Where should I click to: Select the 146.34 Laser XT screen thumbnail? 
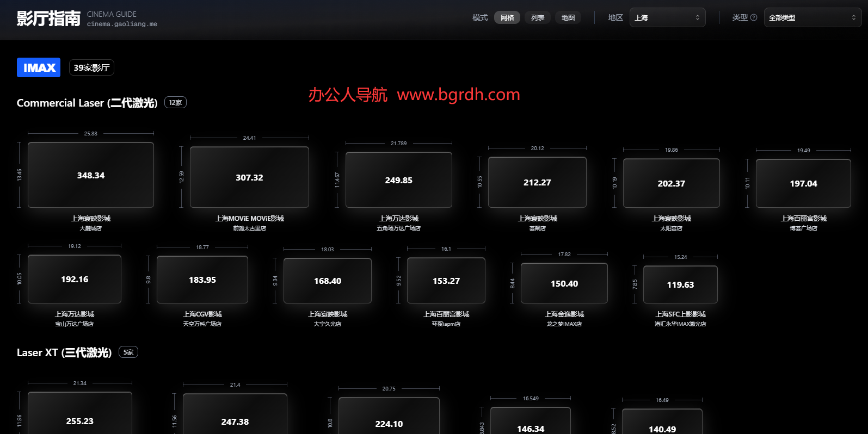point(531,421)
